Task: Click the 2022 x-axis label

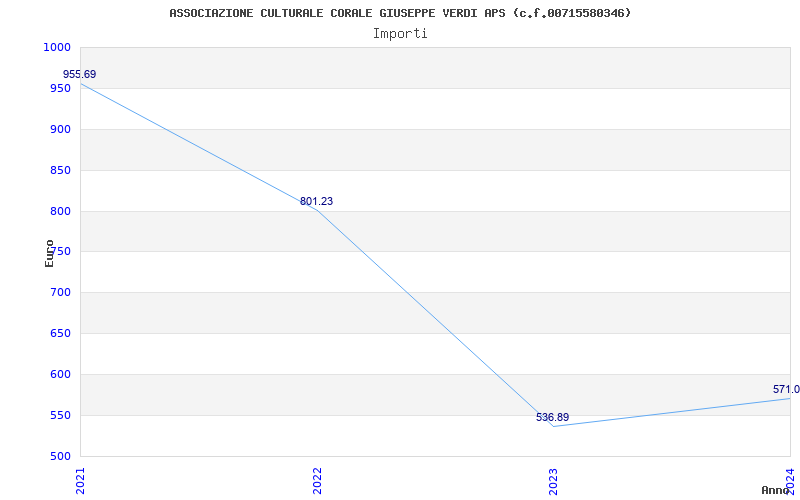Action: click(x=317, y=481)
